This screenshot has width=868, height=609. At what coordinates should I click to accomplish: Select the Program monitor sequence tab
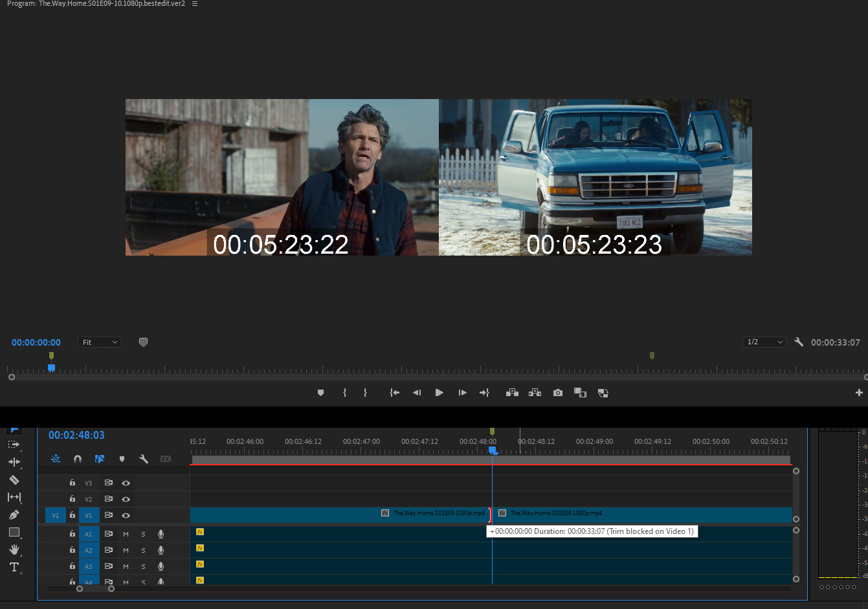(96, 4)
